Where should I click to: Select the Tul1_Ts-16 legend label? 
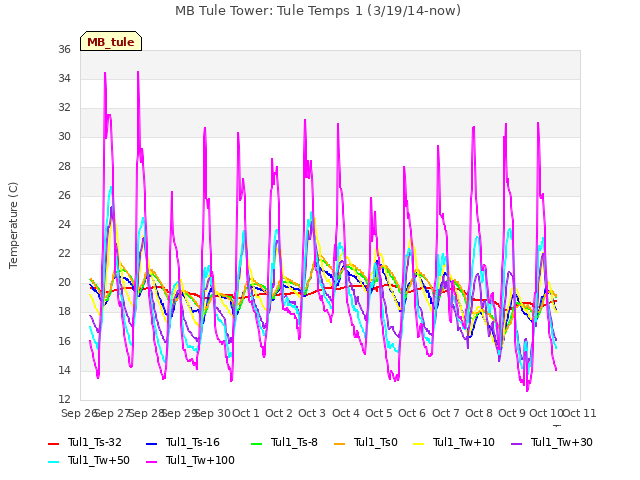coord(193,442)
